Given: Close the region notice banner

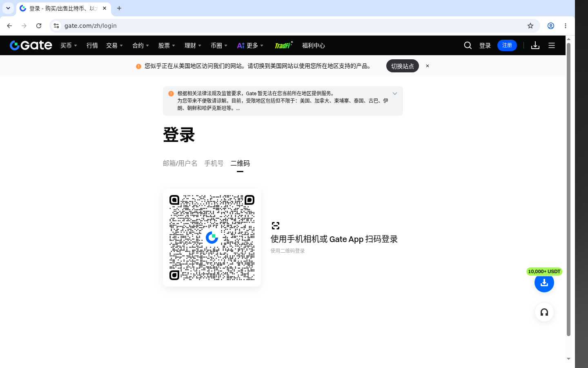Looking at the screenshot, I should [428, 66].
